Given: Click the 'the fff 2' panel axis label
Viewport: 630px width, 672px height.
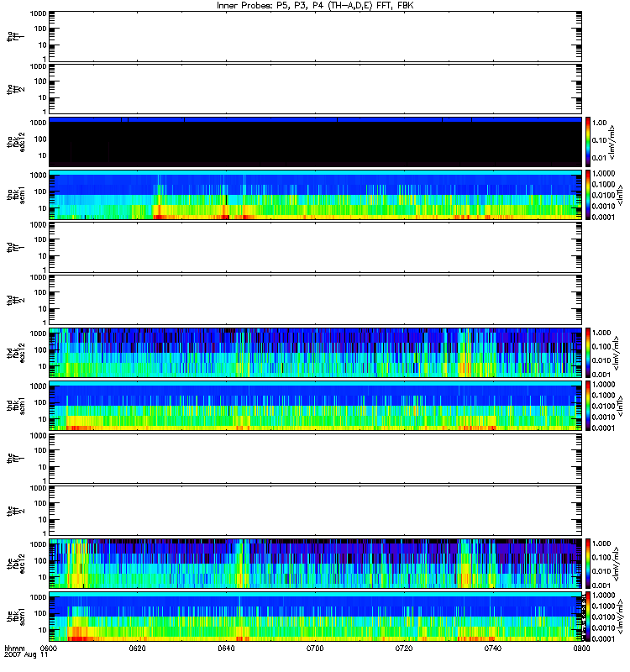Looking at the screenshot, I should (x=15, y=512).
